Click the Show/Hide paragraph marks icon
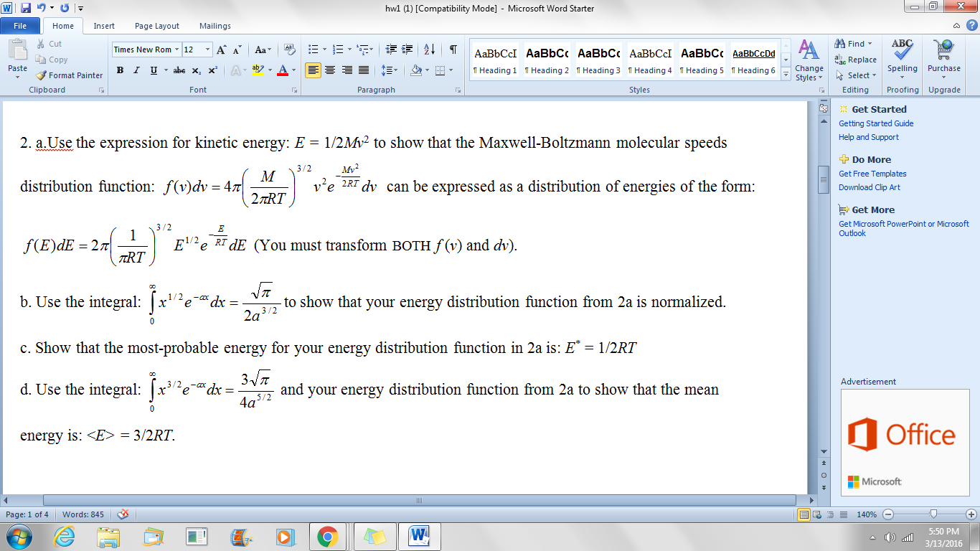Screen dimensions: 980x551 click(x=453, y=50)
